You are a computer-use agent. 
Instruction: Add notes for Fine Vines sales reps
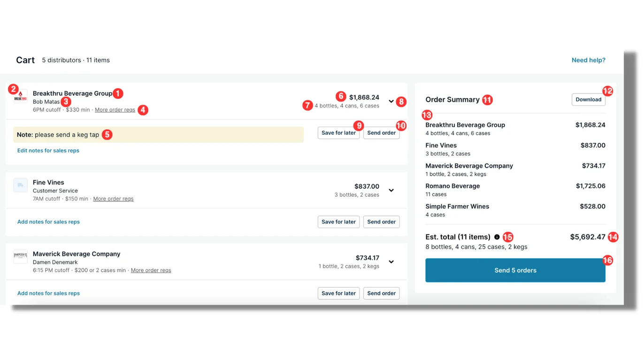[x=48, y=222]
